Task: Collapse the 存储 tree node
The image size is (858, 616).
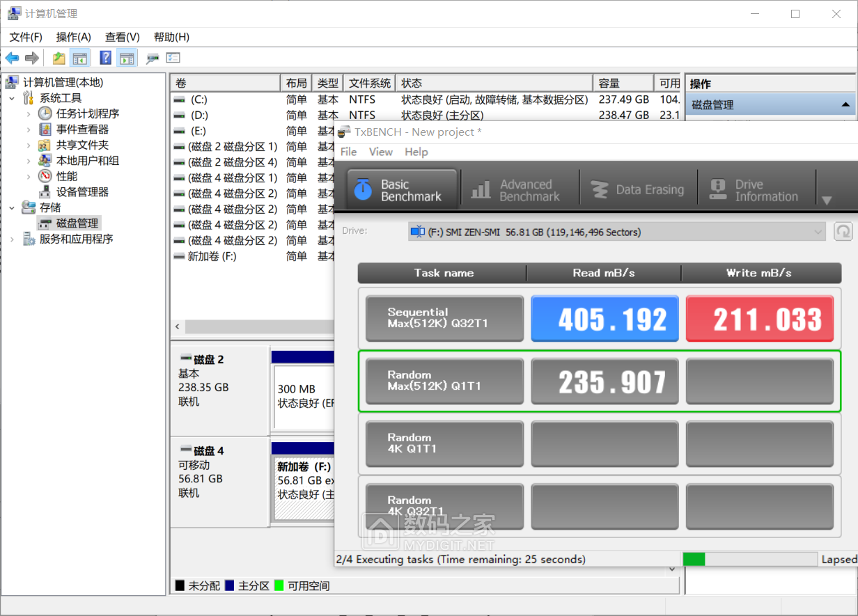Action: click(x=12, y=207)
